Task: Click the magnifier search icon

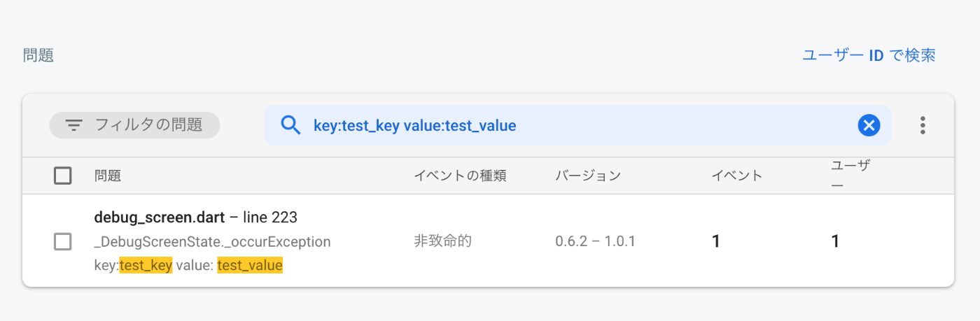Action: click(290, 125)
